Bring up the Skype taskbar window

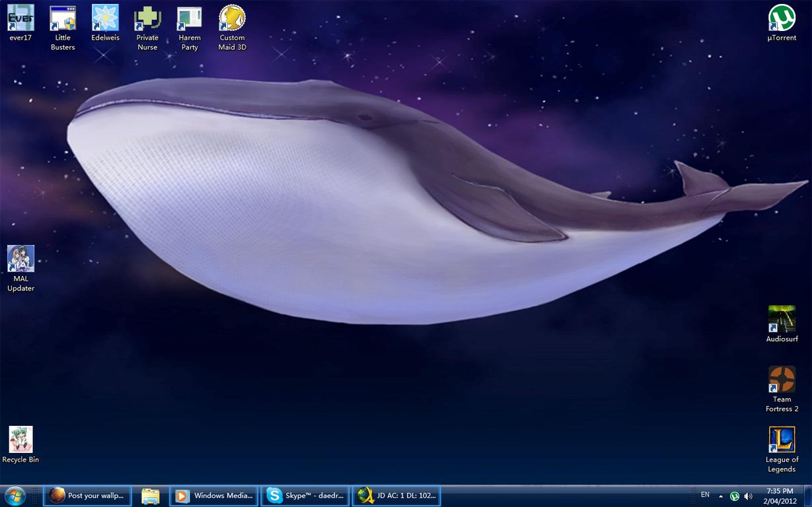306,496
